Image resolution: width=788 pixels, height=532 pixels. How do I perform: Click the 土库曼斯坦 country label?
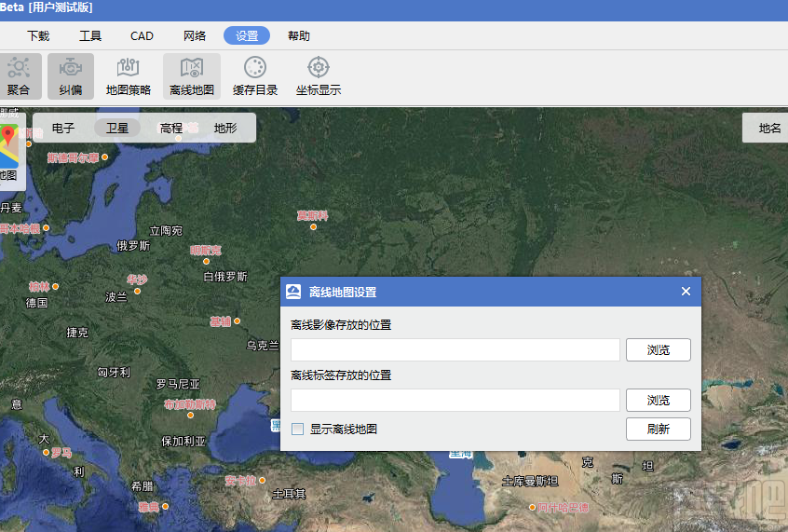pos(530,481)
